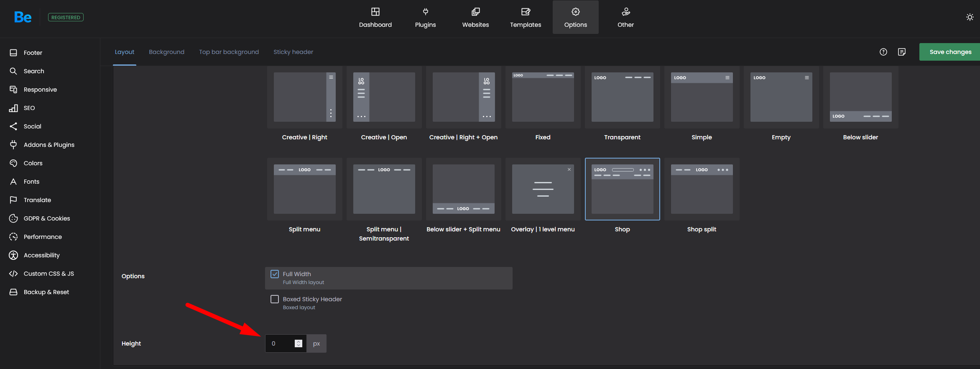Click the Translate sidebar label
Viewport: 980px width, 369px height.
point(37,200)
